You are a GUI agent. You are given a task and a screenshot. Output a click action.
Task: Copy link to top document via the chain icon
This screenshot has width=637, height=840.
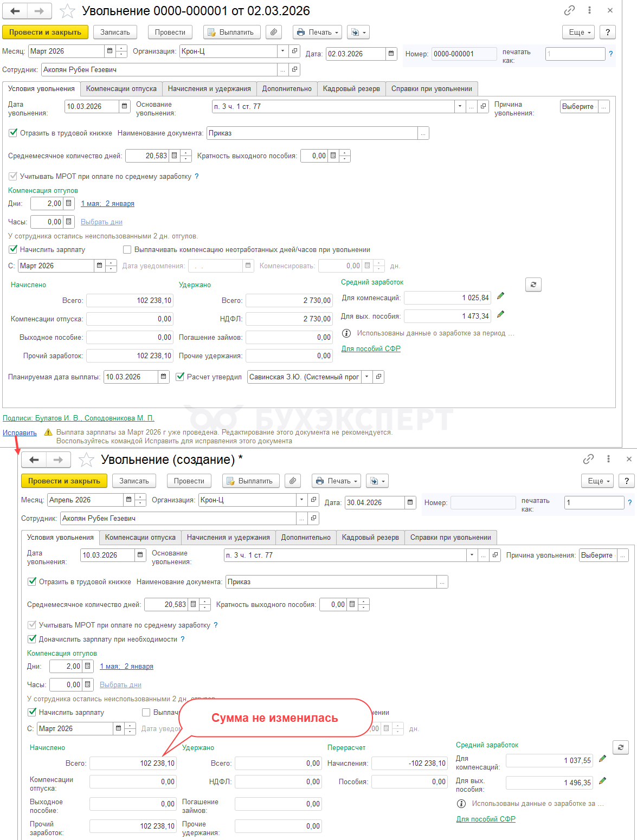pos(569,10)
